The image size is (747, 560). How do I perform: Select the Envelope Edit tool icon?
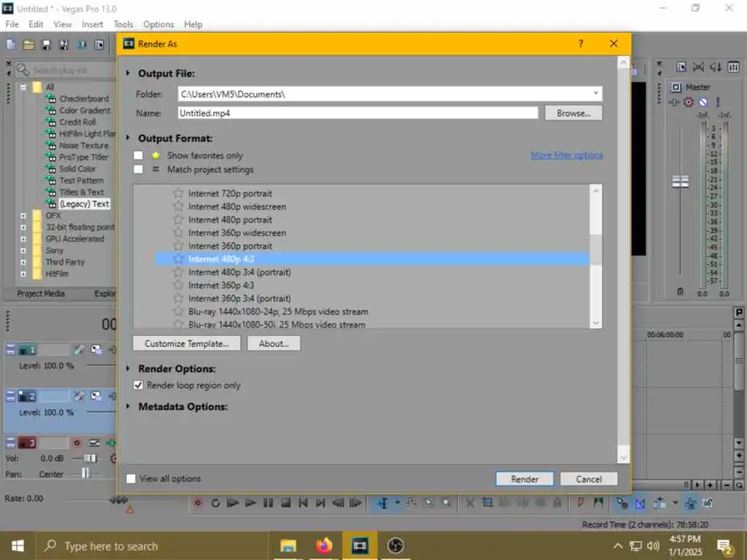click(412, 503)
